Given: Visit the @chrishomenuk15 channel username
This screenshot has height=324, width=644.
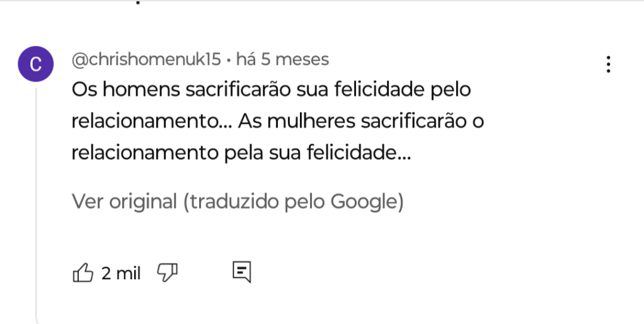Looking at the screenshot, I should (x=146, y=60).
